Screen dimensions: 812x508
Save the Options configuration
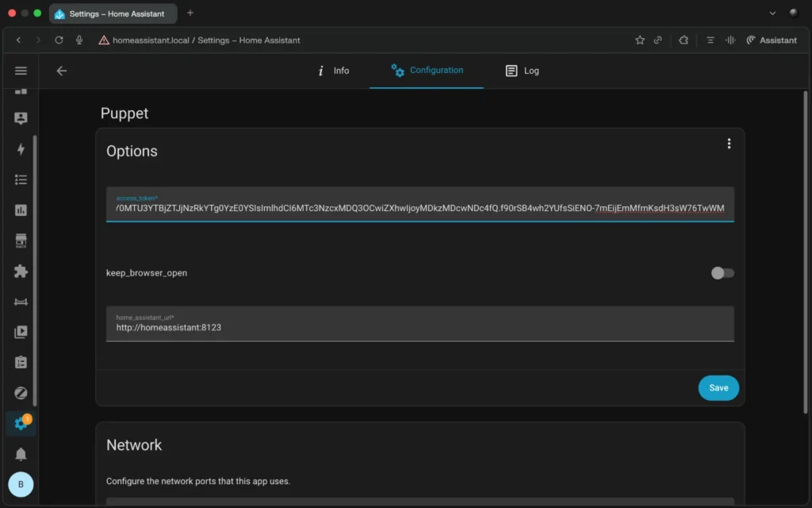click(x=718, y=387)
